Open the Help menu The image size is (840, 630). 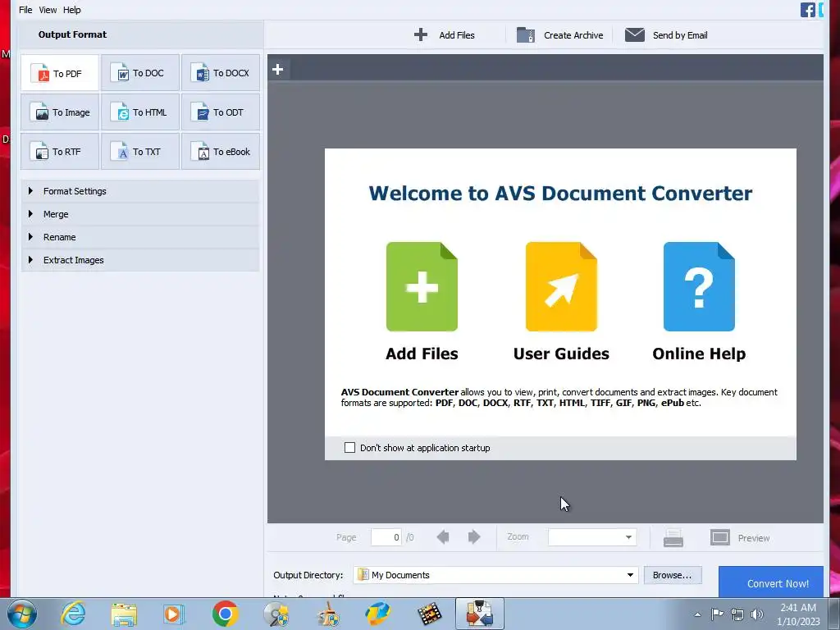click(72, 10)
